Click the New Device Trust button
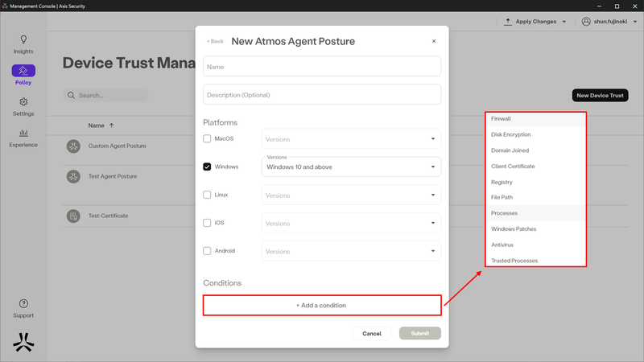The height and width of the screenshot is (362, 644). click(600, 95)
